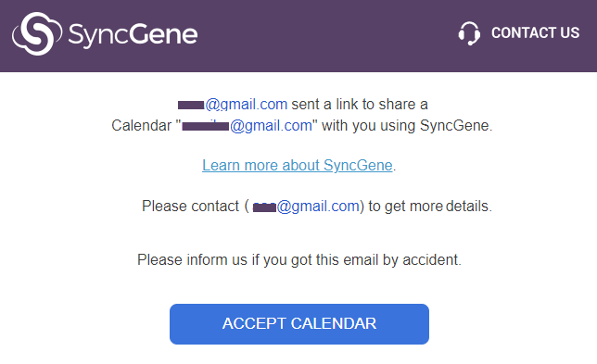Screen dimensions: 597x364
Task: Click the SyncGene swirl logo icon
Action: click(x=37, y=34)
